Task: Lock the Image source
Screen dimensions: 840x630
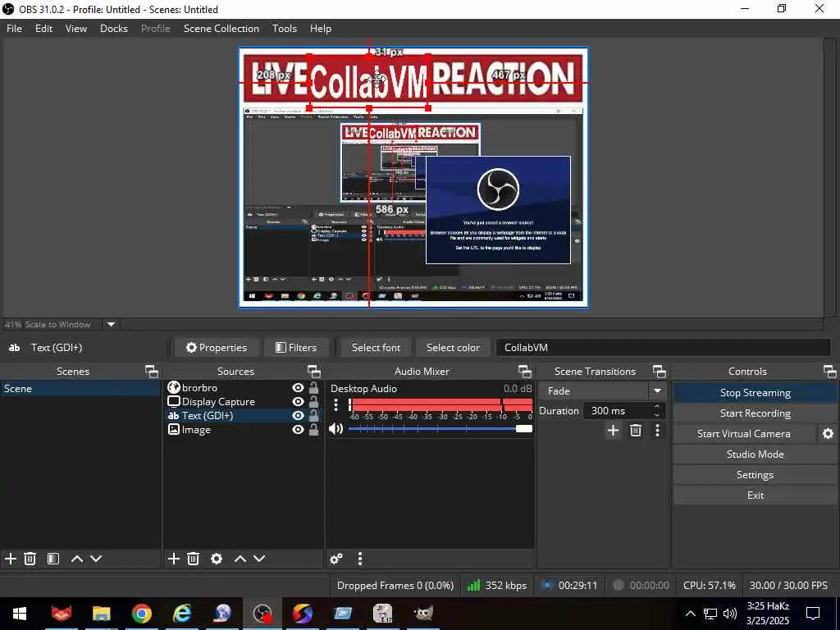Action: 313,429
